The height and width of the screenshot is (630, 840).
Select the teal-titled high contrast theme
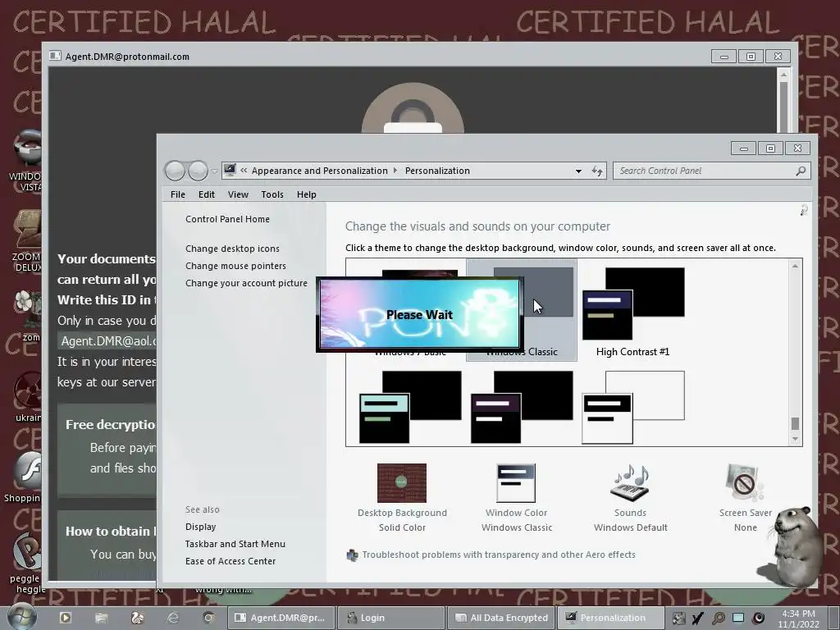410,407
